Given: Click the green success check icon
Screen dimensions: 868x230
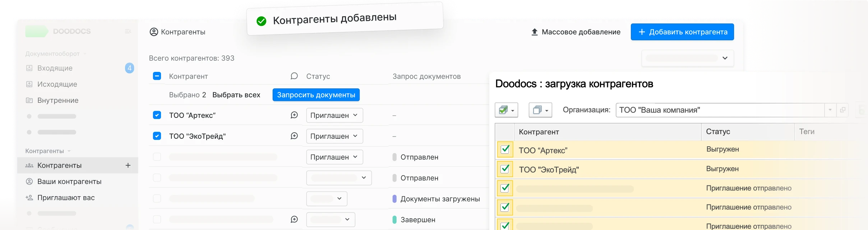Looking at the screenshot, I should click(x=262, y=21).
